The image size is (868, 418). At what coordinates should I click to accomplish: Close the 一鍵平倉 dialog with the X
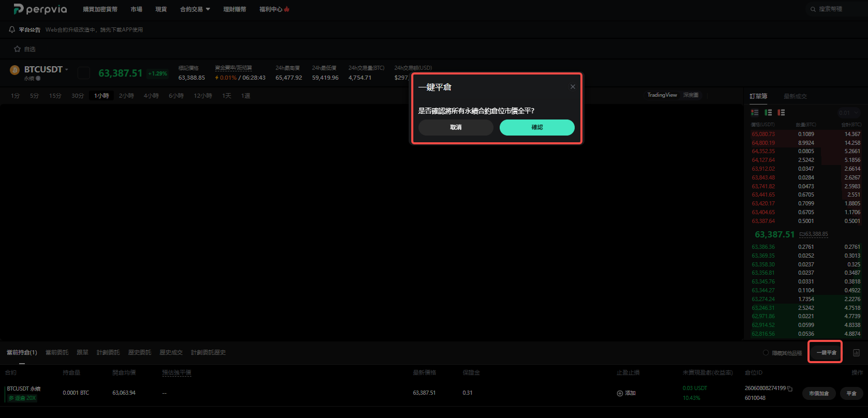(573, 86)
